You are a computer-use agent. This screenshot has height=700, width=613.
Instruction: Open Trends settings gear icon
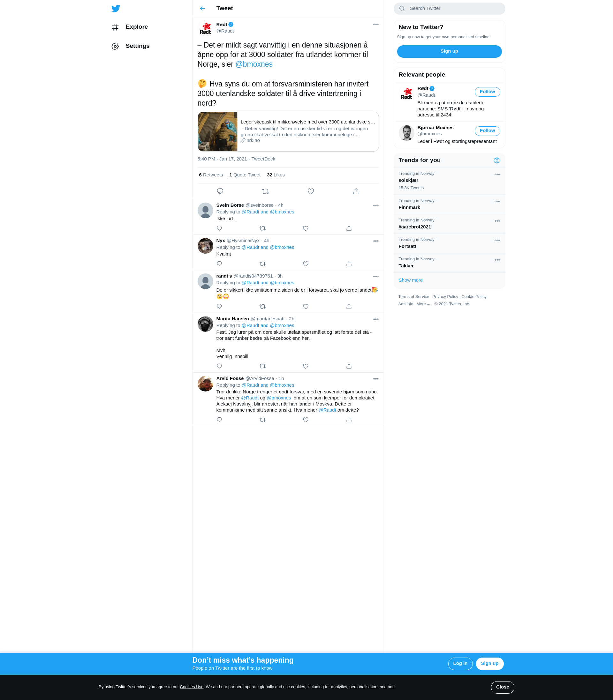[497, 161]
